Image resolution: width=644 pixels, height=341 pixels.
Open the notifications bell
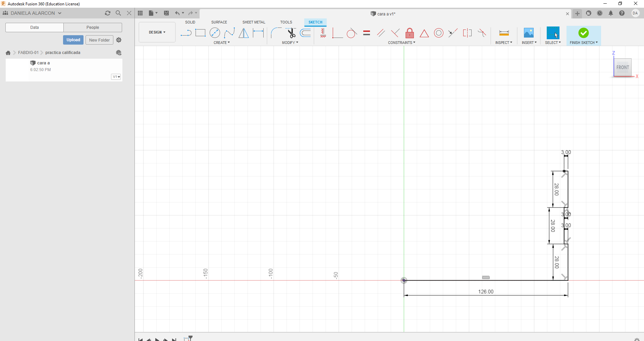coord(611,13)
